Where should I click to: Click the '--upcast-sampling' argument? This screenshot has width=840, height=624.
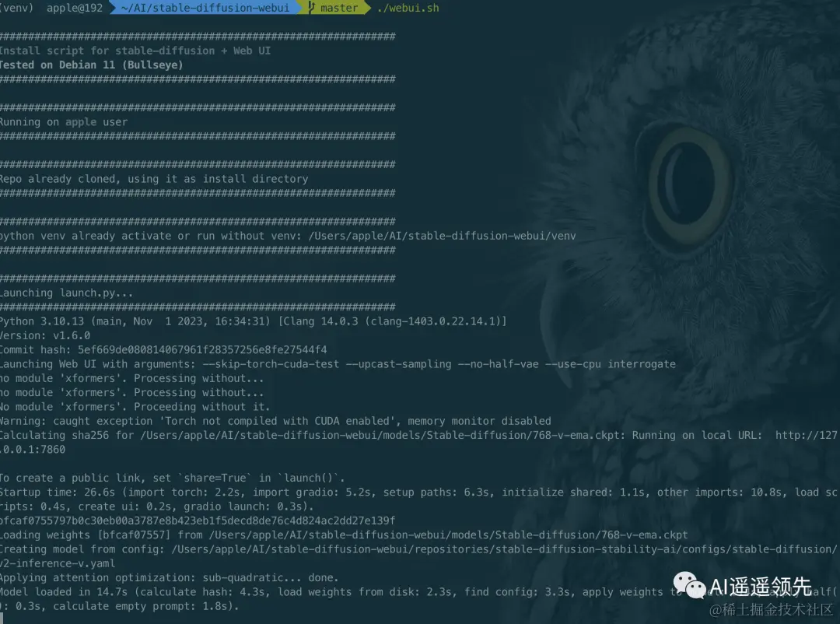tap(398, 364)
